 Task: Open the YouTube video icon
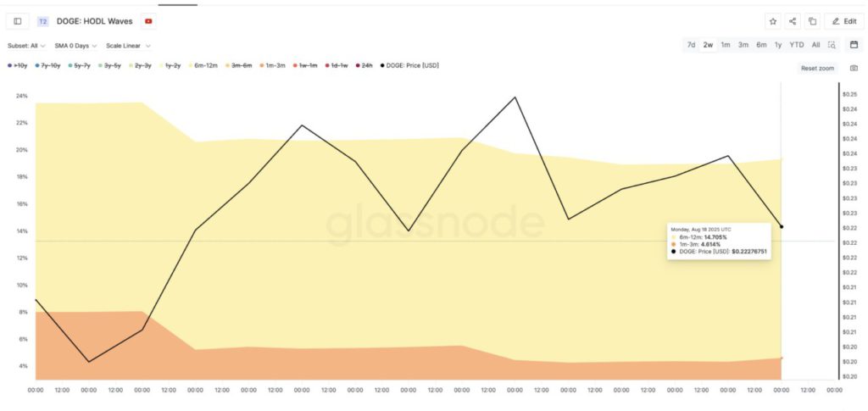(149, 21)
